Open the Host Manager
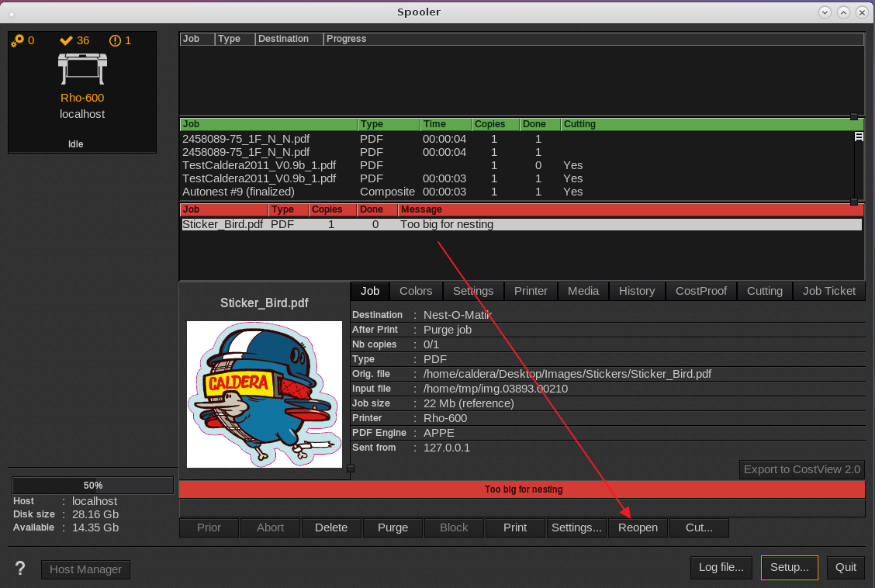 [x=85, y=569]
